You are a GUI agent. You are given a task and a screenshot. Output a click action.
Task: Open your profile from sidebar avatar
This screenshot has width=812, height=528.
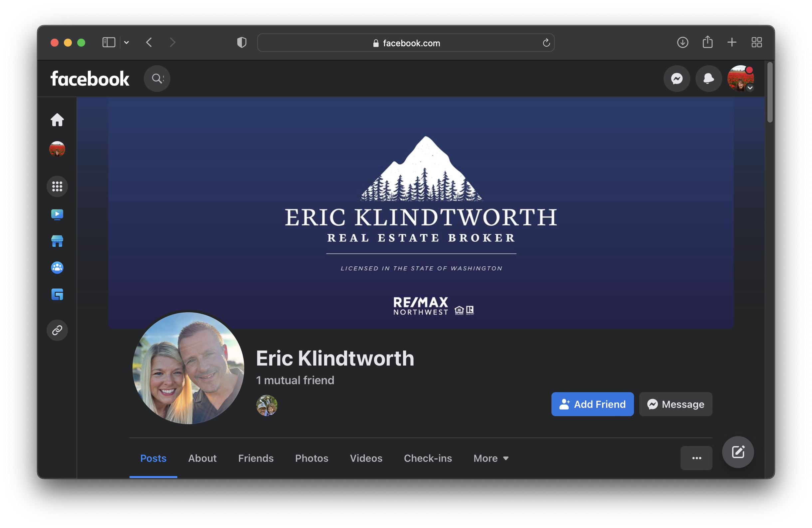point(57,149)
